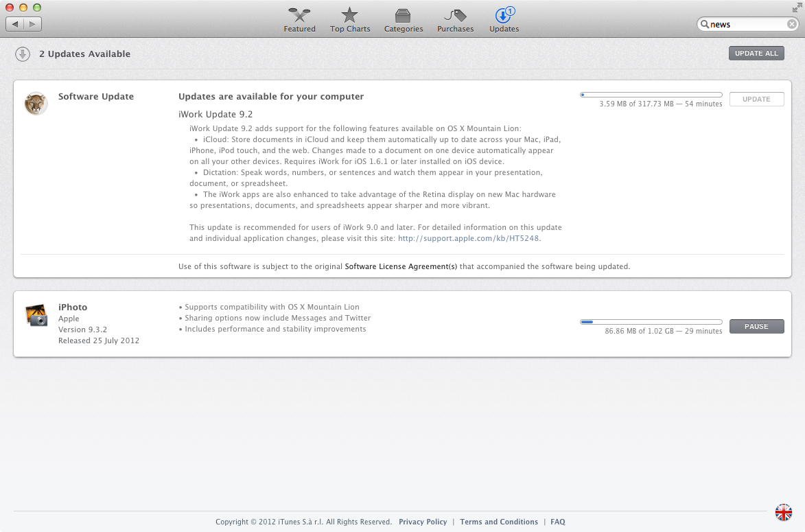The image size is (805, 532).
Task: Enter full screen mode with arrows icon
Action: pyautogui.click(x=797, y=8)
